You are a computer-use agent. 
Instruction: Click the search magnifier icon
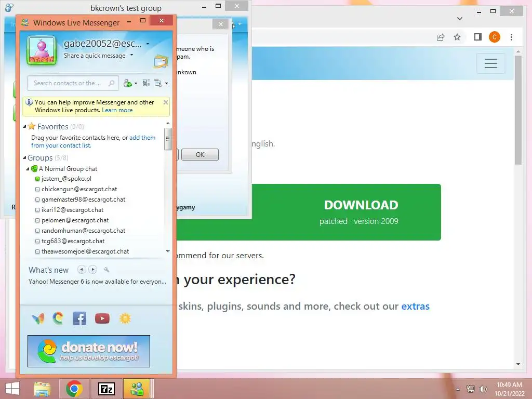point(111,83)
